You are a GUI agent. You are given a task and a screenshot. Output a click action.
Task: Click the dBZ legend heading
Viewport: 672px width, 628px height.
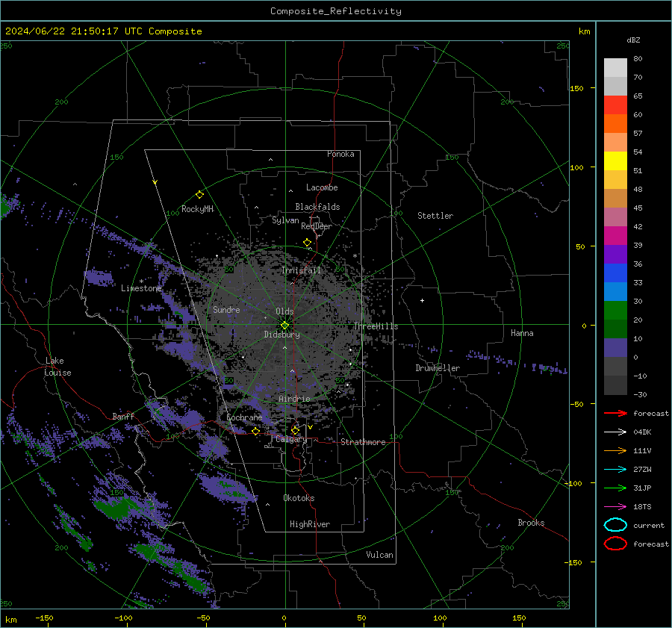(x=633, y=40)
